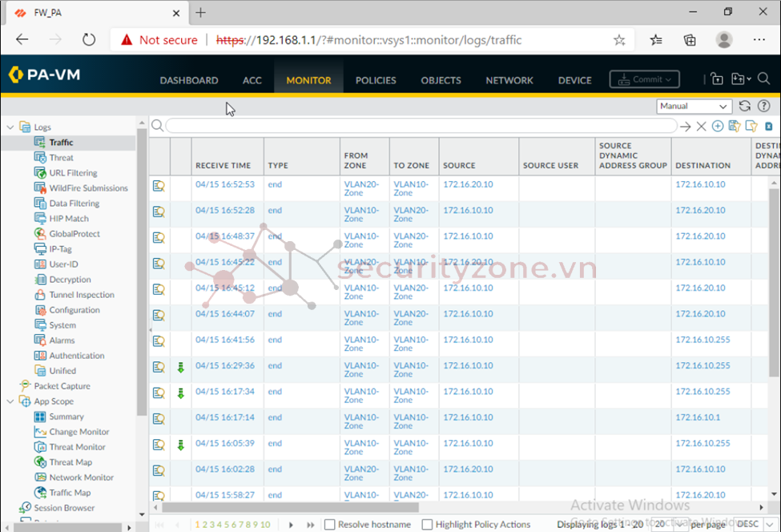Open Network Monitor
Image resolution: width=781 pixels, height=532 pixels.
point(81,478)
